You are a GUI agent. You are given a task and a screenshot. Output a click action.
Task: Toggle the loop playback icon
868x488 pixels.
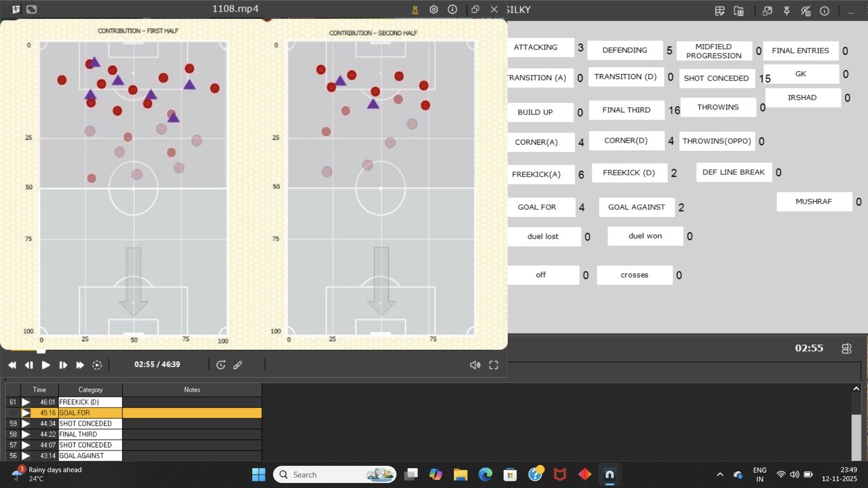97,365
